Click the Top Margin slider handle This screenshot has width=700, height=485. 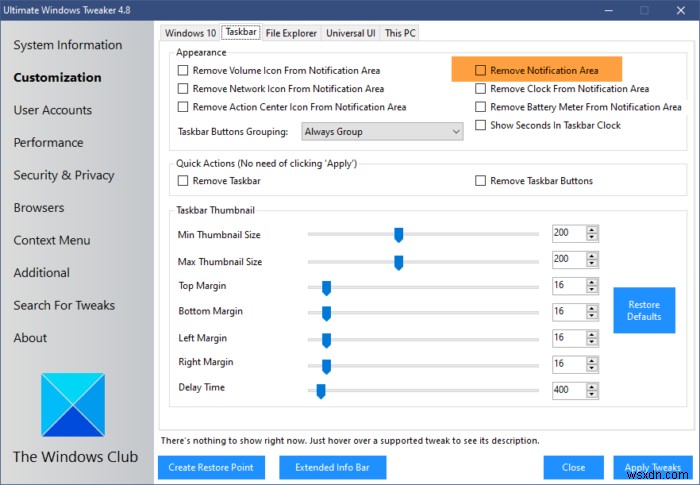326,288
